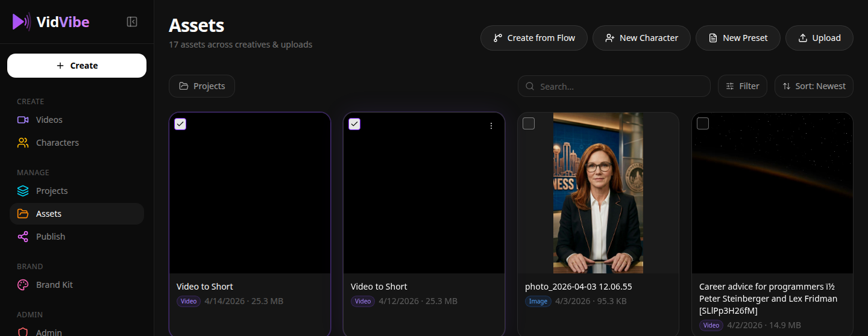The width and height of the screenshot is (868, 336).
Task: Open the Sort: Newest dropdown
Action: click(814, 86)
